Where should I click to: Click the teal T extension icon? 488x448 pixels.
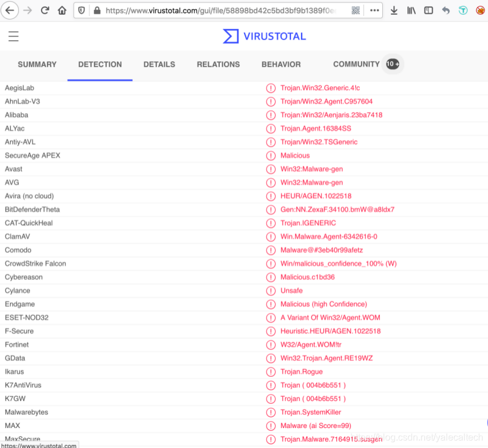click(463, 11)
